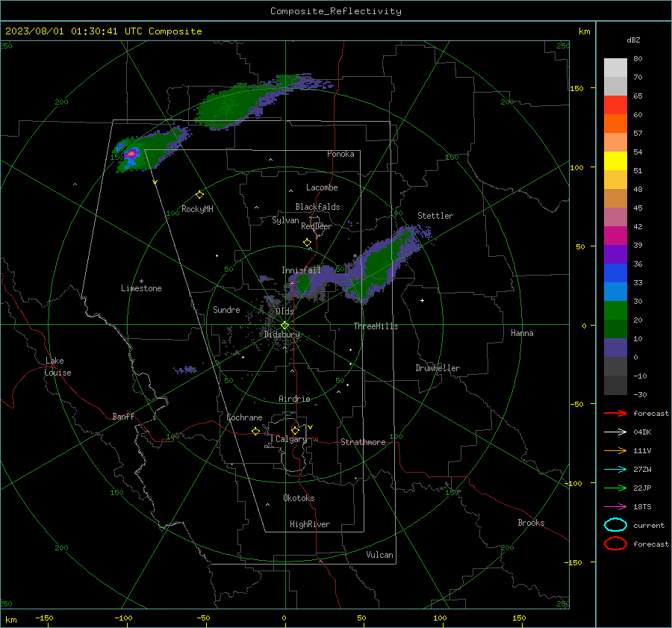
Task: Click the Brooks label
Action: click(531, 523)
